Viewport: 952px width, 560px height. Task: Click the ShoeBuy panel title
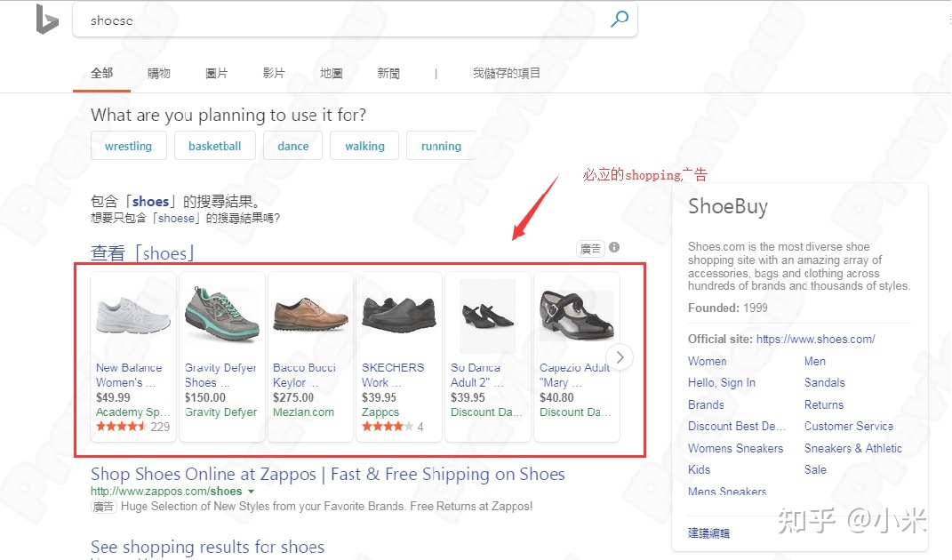(728, 206)
